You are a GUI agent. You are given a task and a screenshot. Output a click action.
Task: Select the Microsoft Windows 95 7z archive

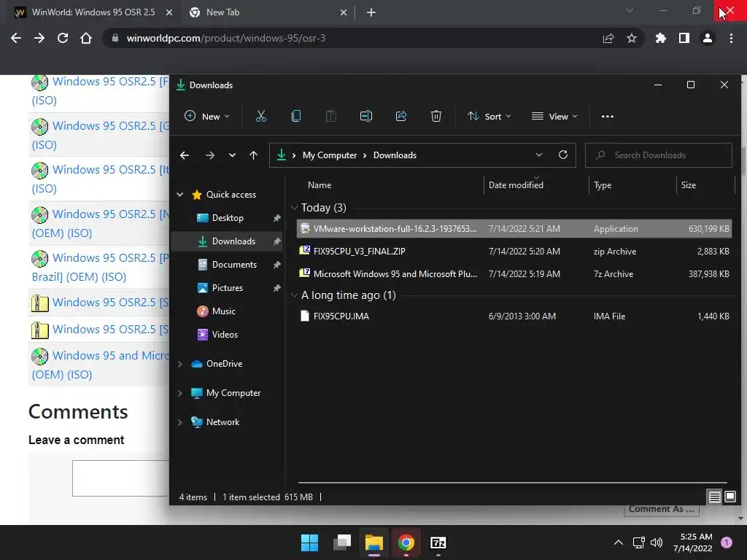click(514, 274)
